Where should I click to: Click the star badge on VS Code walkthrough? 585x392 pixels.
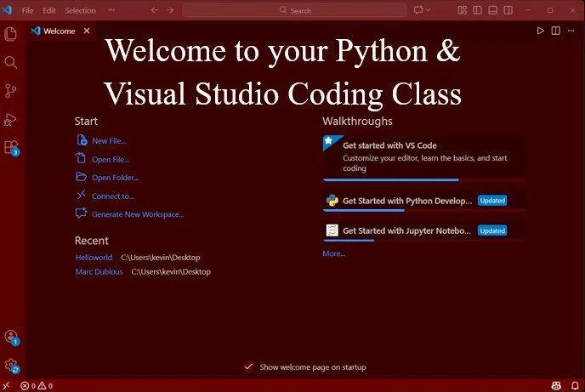330,142
